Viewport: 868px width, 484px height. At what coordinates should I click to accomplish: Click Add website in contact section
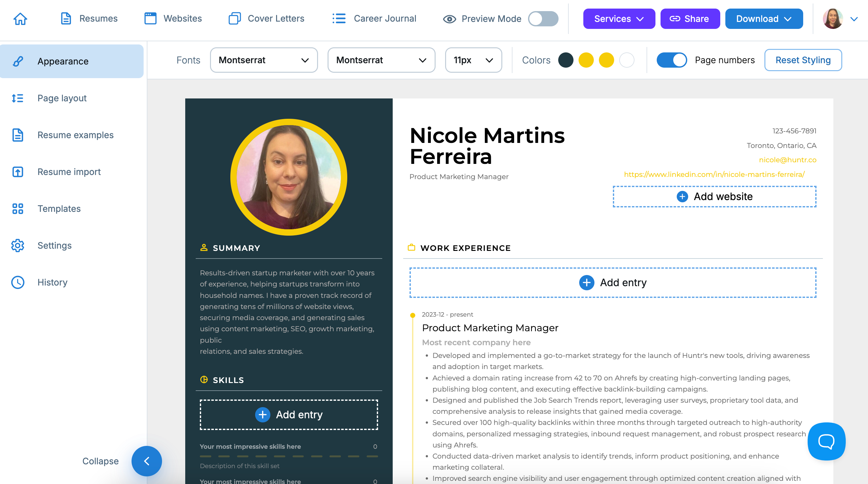point(714,196)
